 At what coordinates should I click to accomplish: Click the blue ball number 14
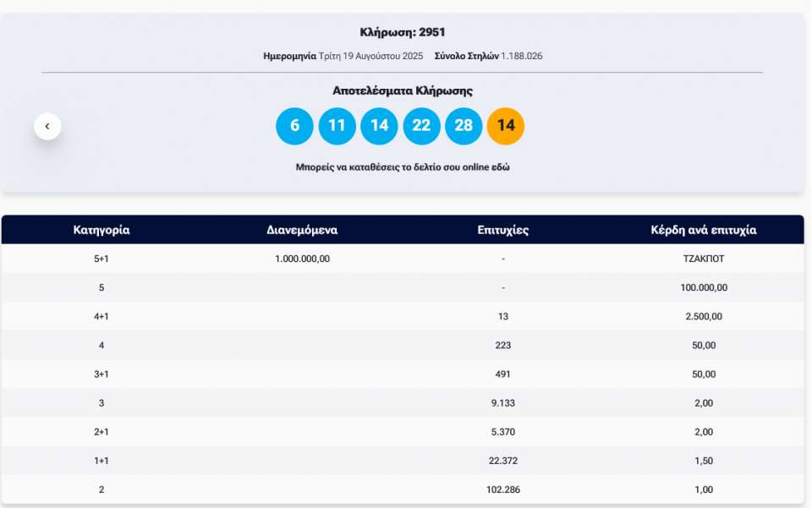379,126
